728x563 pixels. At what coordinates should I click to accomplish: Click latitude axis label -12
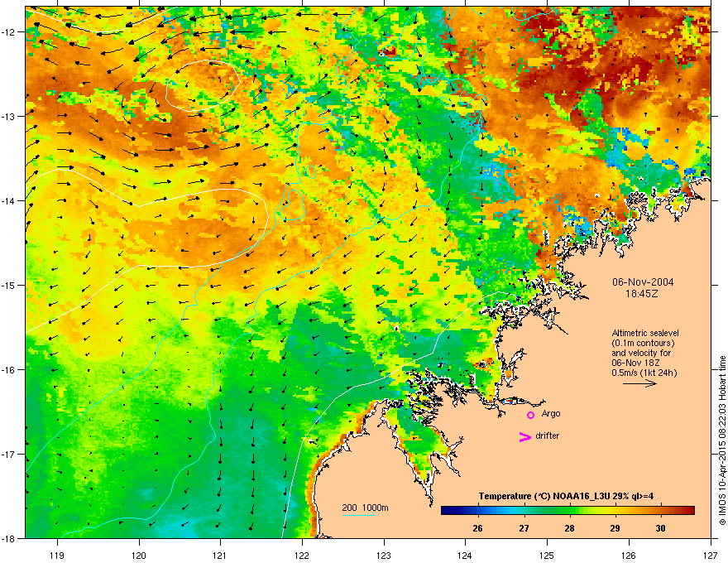click(x=9, y=32)
